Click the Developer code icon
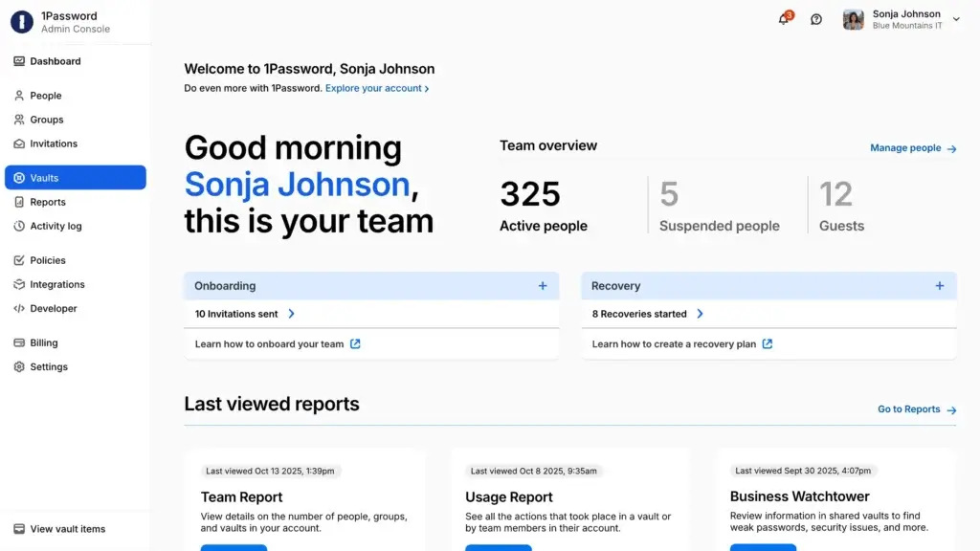Viewport: 980px width, 551px height. coord(19,309)
